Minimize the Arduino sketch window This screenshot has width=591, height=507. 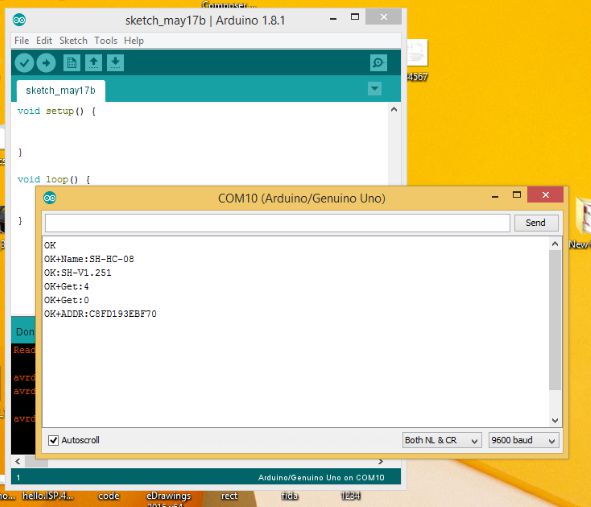333,18
